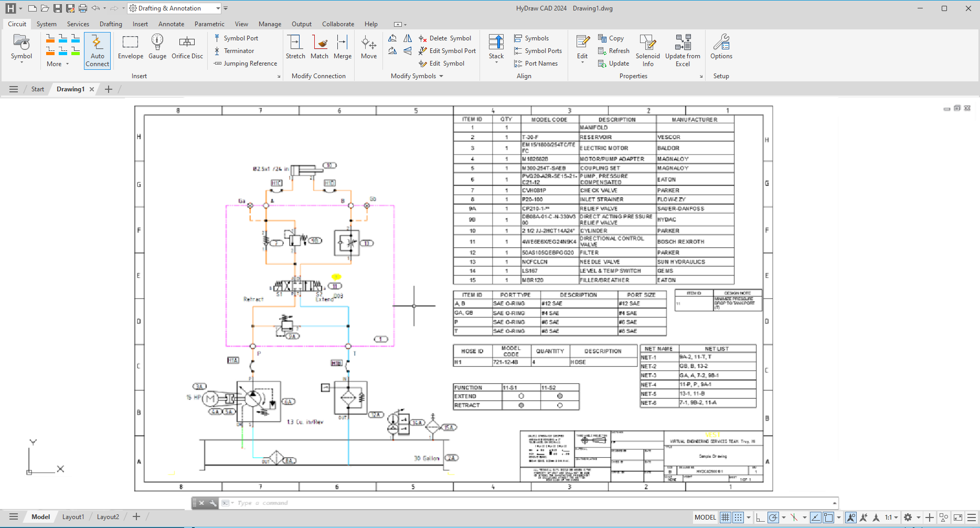This screenshot has width=980, height=528.
Task: Click Edit Symbol Port
Action: coord(447,51)
